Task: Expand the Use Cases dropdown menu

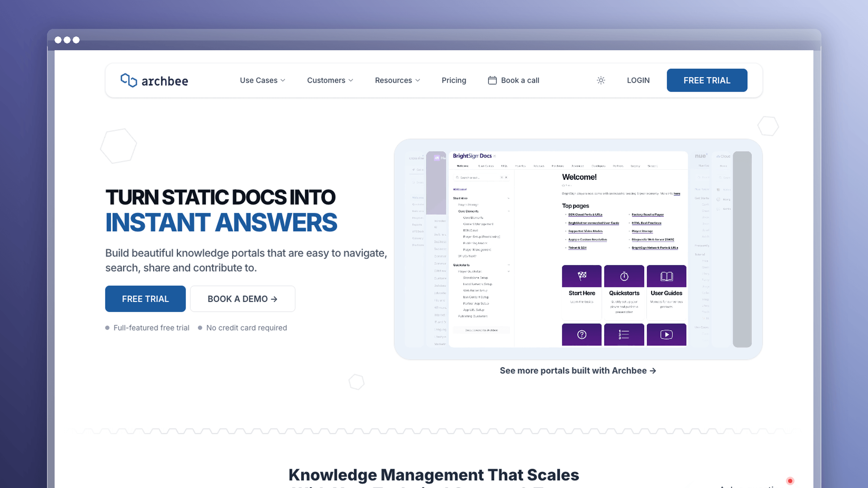Action: click(x=263, y=80)
